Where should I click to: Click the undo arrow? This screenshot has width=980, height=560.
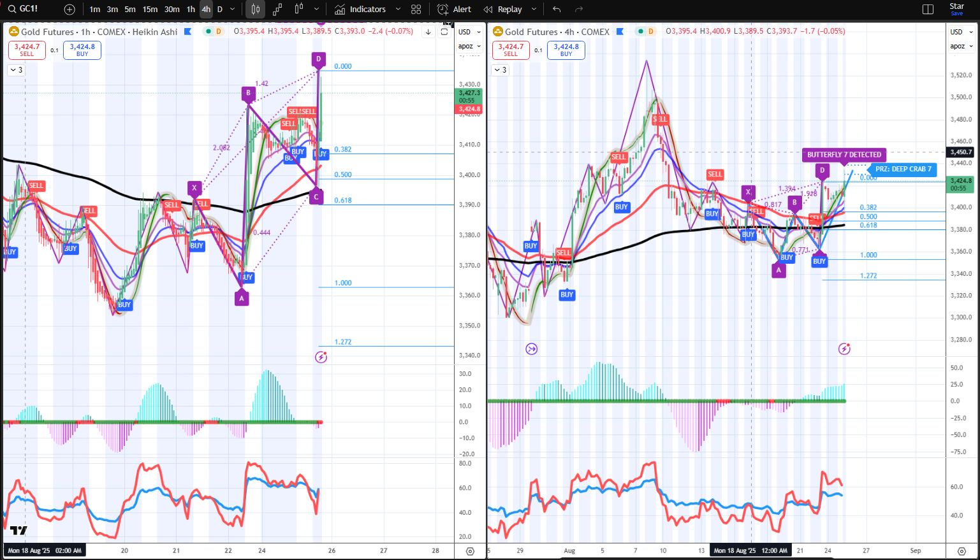coord(557,10)
